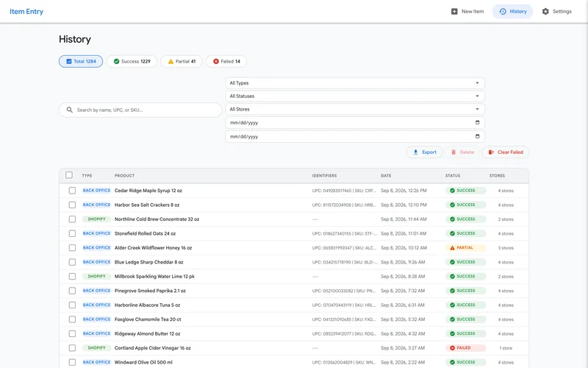Image resolution: width=588 pixels, height=368 pixels.
Task: Check the Pinegrove Smoked Paprika row checkbox
Action: [72, 291]
